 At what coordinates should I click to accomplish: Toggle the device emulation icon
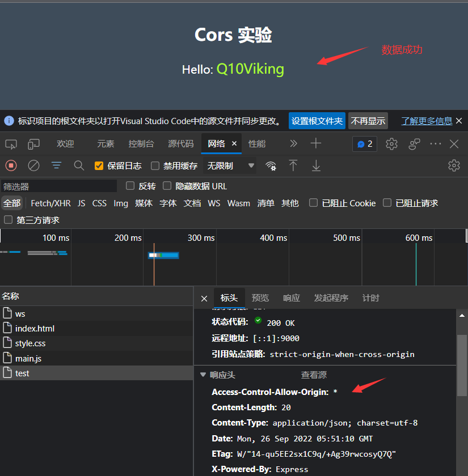point(34,144)
